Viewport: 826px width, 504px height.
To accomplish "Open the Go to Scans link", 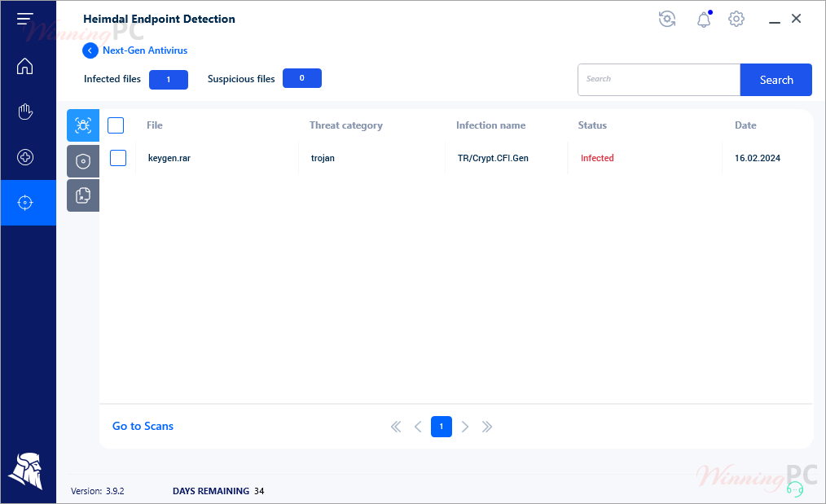I will [x=143, y=426].
